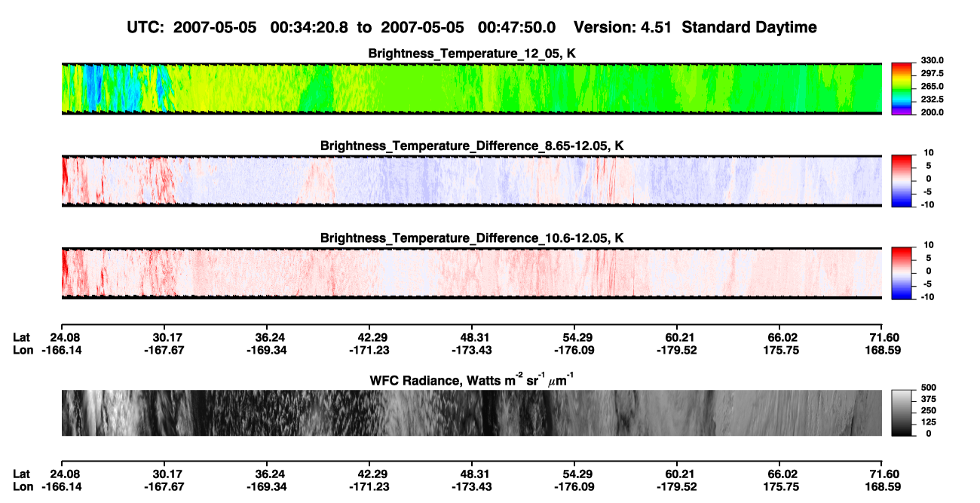Click longitude 168.59 on axis above WFC panel
980x503 pixels.
pos(882,350)
